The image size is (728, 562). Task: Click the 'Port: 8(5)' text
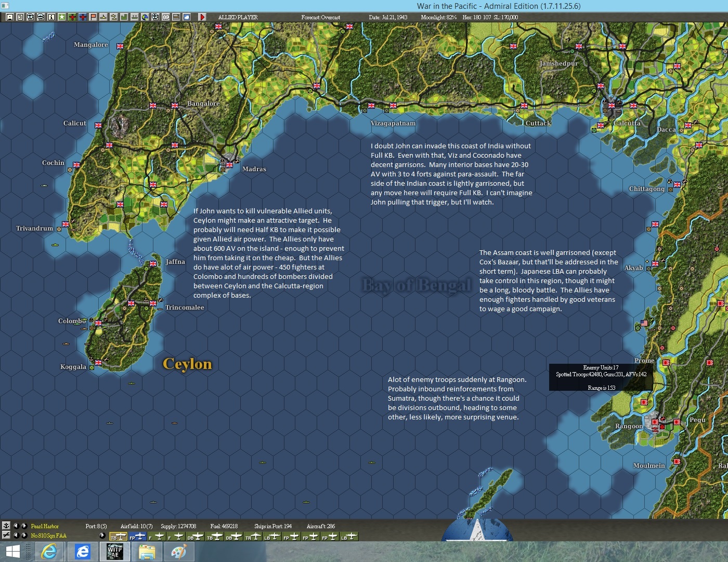(96, 526)
